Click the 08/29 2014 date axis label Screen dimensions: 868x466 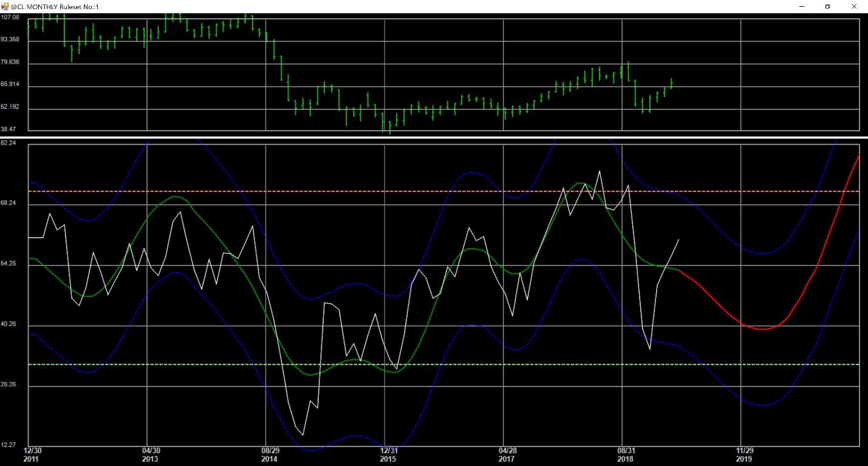coord(269,453)
